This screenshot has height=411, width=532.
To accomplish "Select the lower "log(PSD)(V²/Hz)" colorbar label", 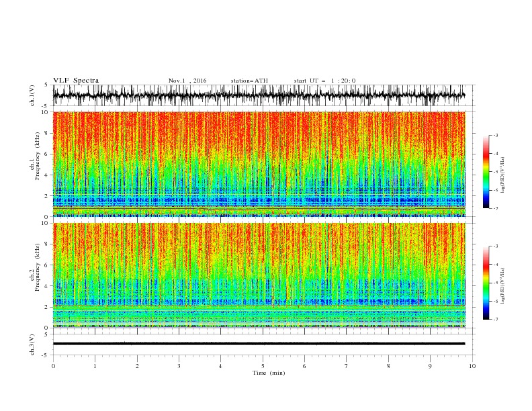I will pyautogui.click(x=503, y=286).
